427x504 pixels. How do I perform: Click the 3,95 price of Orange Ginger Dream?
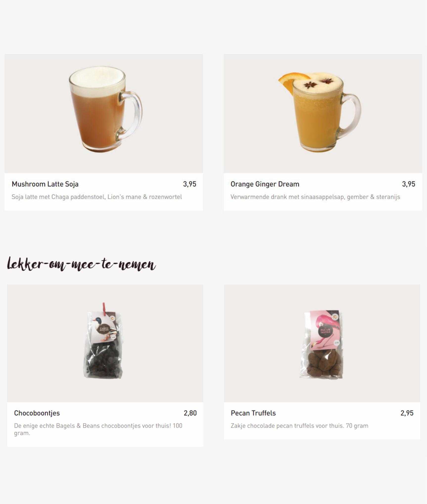[x=408, y=184]
